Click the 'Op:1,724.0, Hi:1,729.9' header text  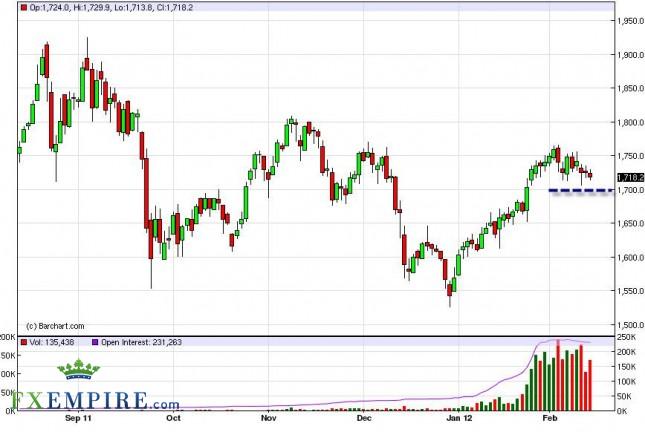(70, 7)
